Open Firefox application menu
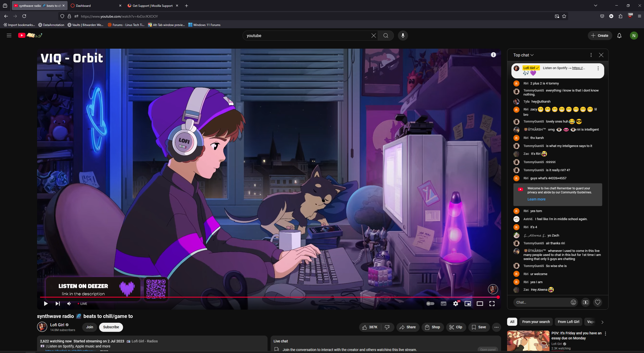The width and height of the screenshot is (644, 353). [x=639, y=16]
